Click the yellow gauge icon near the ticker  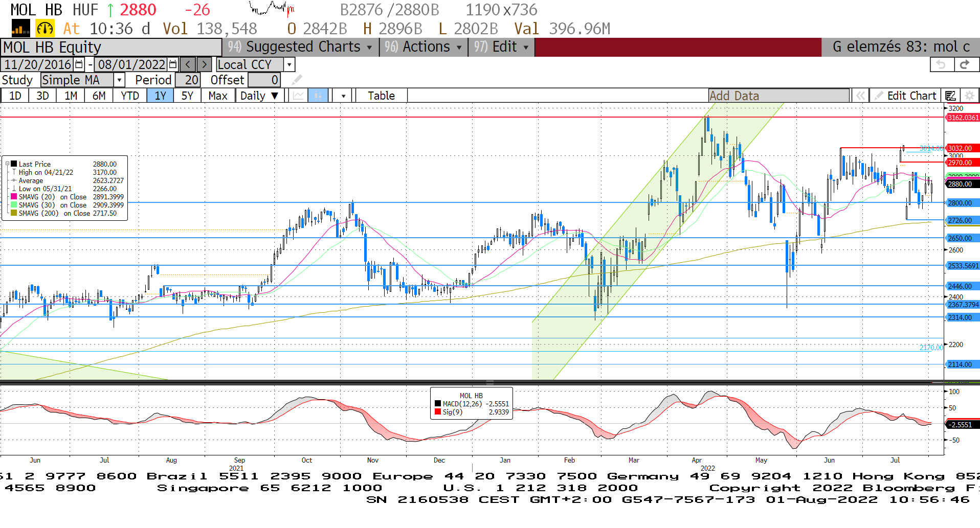pyautogui.click(x=45, y=29)
